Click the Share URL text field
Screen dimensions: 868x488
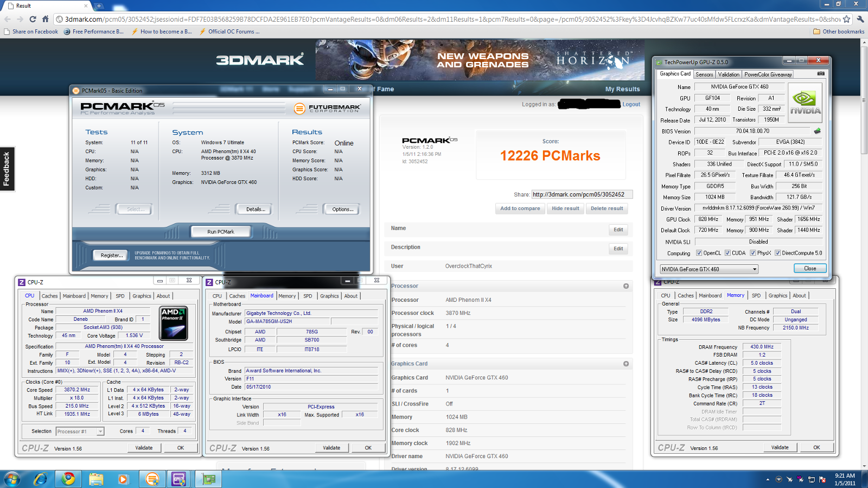pyautogui.click(x=582, y=194)
